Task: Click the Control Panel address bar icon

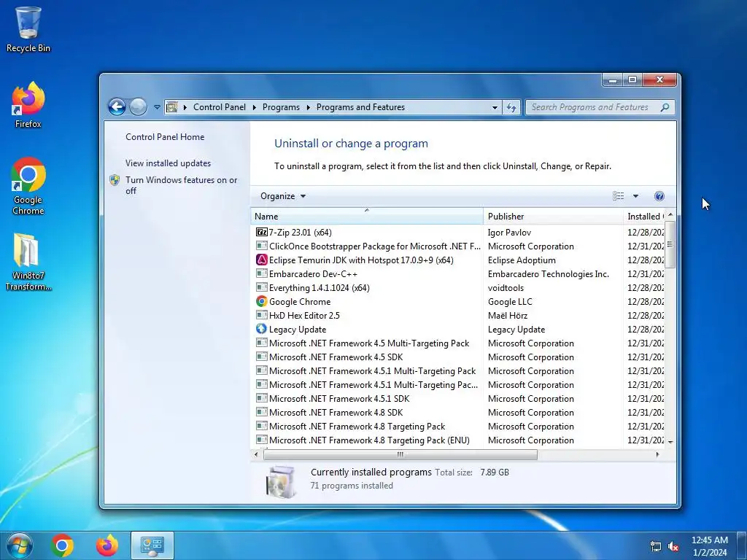Action: click(172, 107)
